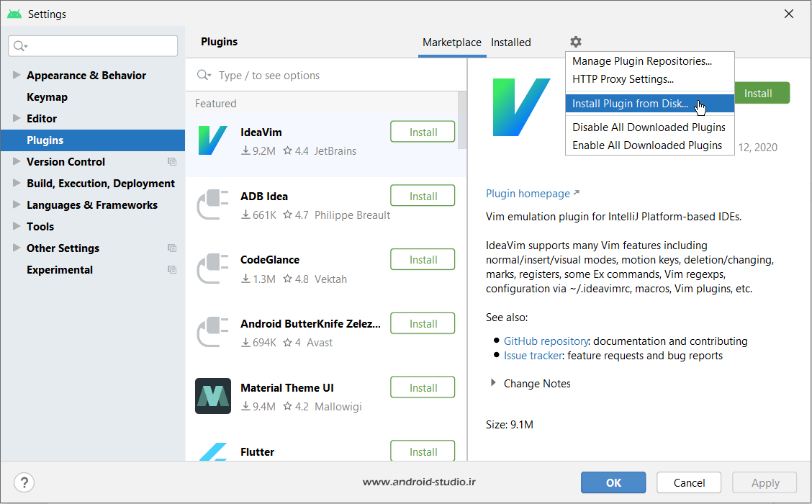Click the gear icon beside Installed tab

click(575, 42)
